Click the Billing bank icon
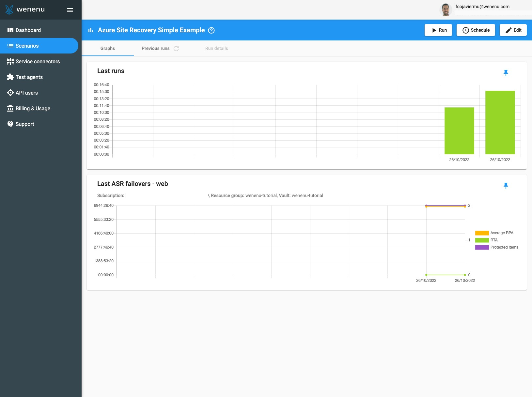 [10, 108]
